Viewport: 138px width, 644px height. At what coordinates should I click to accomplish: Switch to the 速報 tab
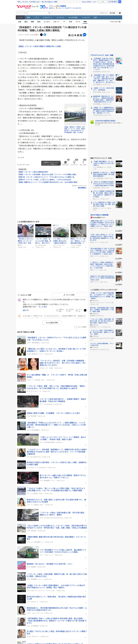click(28, 17)
